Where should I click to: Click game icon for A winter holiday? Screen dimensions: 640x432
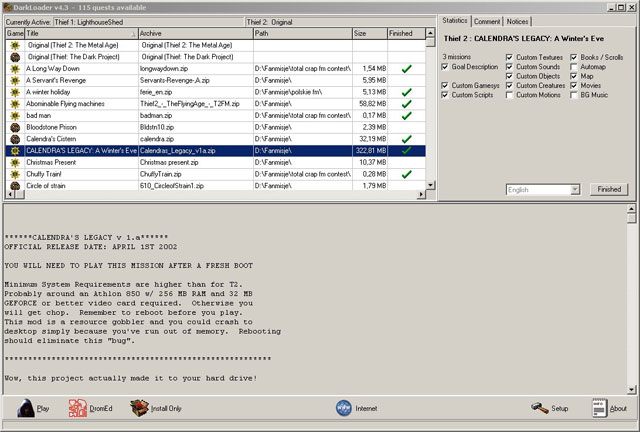point(15,92)
